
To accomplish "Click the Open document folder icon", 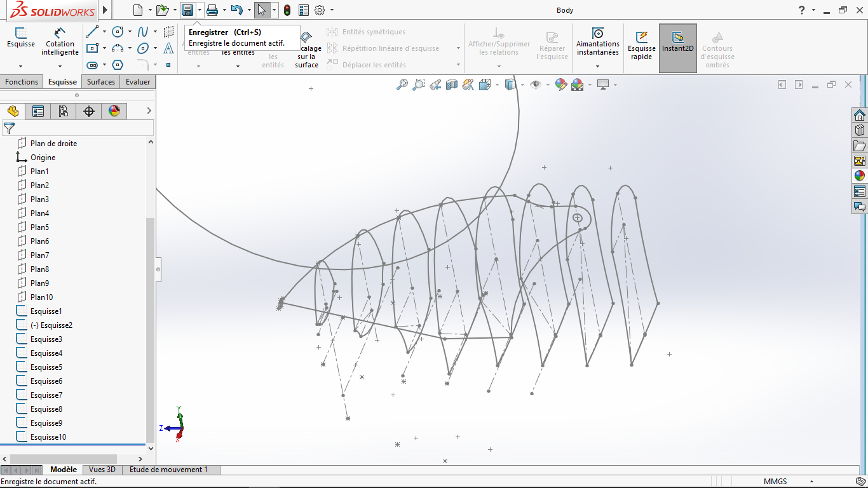I will pos(163,10).
